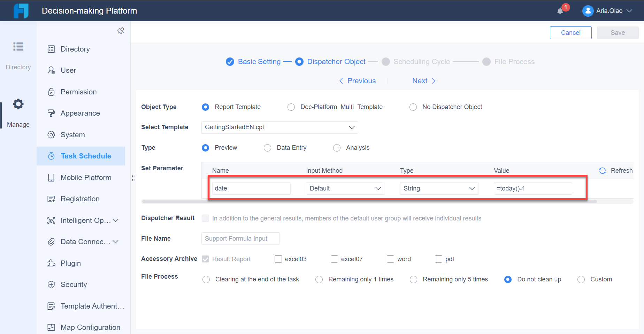Open the notification bell
Viewport: 644px width, 334px height.
click(561, 10)
